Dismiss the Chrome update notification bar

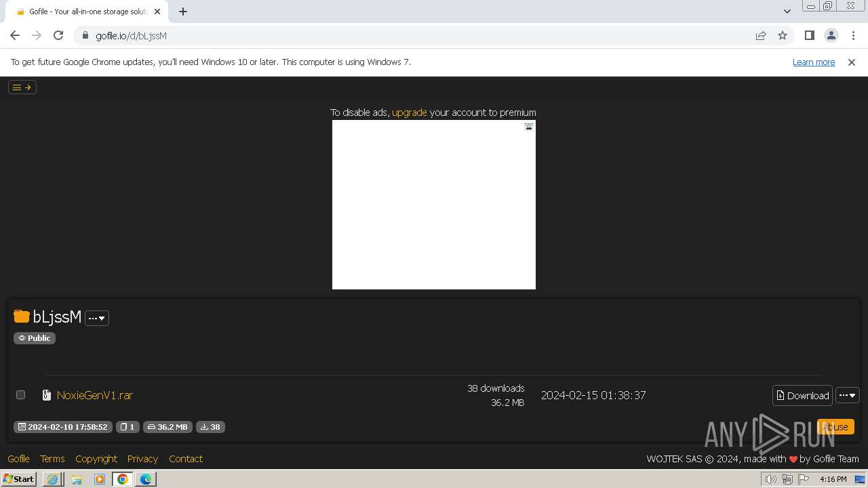pyautogui.click(x=852, y=62)
